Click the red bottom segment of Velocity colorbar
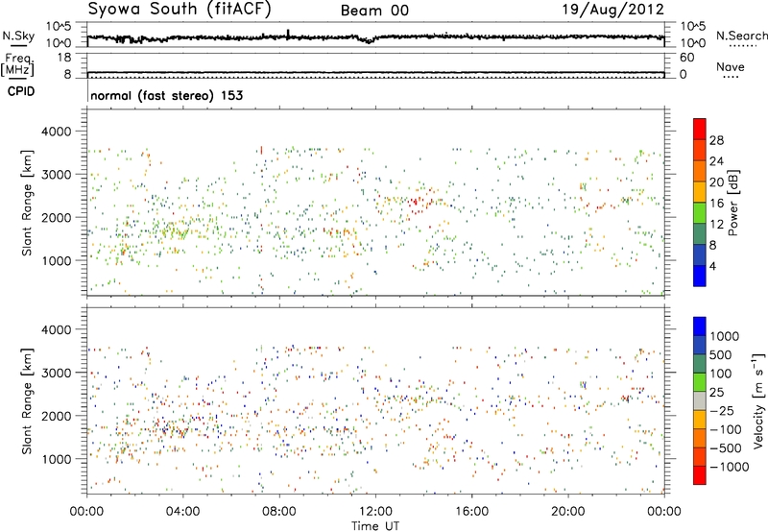Viewport: 768px width, 532px height. (700, 475)
